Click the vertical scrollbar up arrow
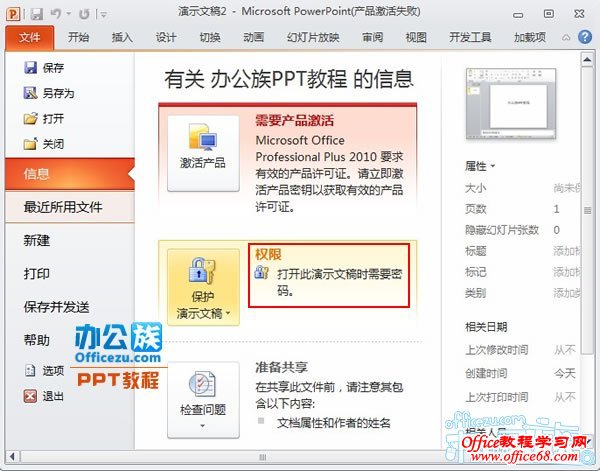 click(587, 60)
